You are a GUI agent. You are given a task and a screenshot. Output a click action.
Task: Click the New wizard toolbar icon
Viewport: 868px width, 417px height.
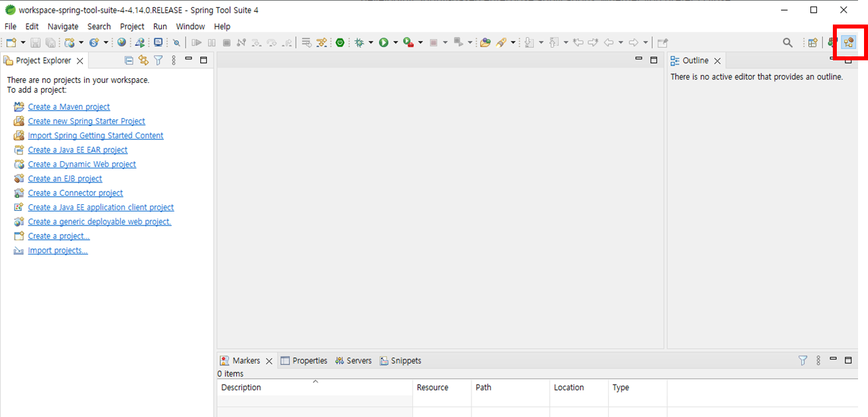click(11, 42)
